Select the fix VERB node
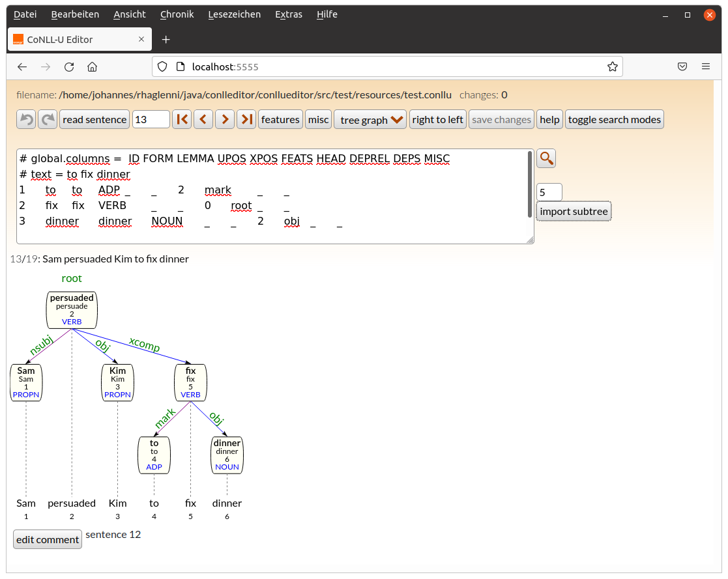Viewport: 728px width, 579px height. point(190,383)
